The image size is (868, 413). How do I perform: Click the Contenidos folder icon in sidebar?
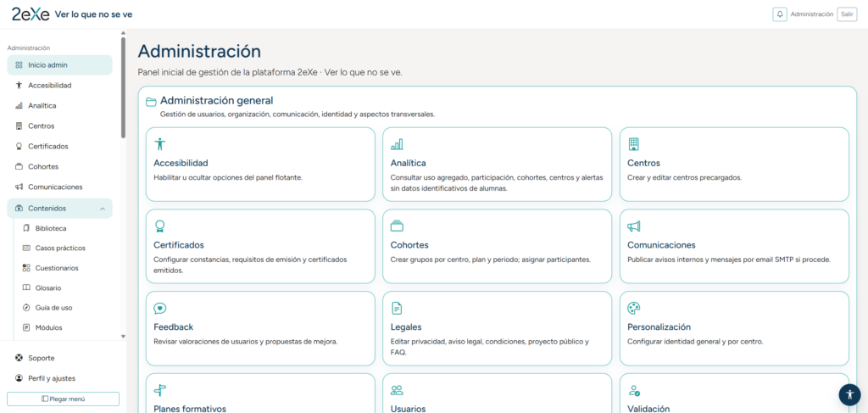click(x=19, y=208)
